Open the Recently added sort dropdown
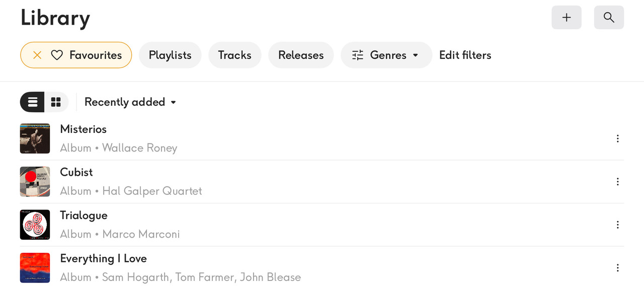 click(131, 102)
